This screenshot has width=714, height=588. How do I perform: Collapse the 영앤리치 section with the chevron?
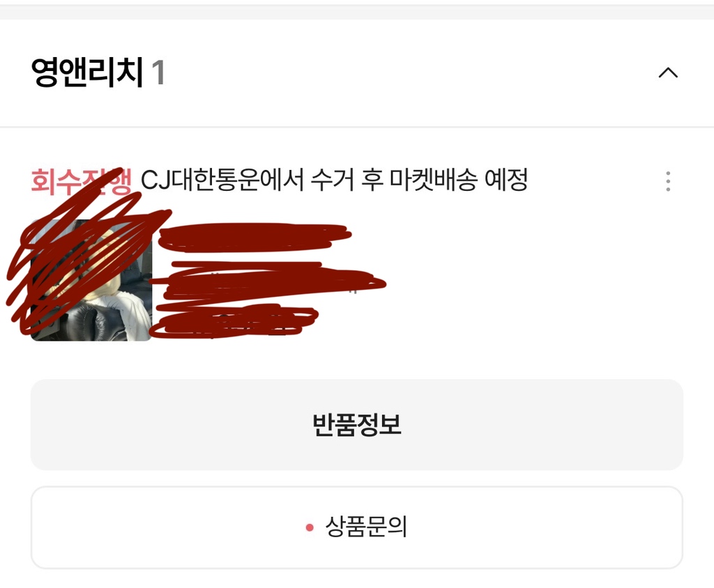[x=668, y=73]
